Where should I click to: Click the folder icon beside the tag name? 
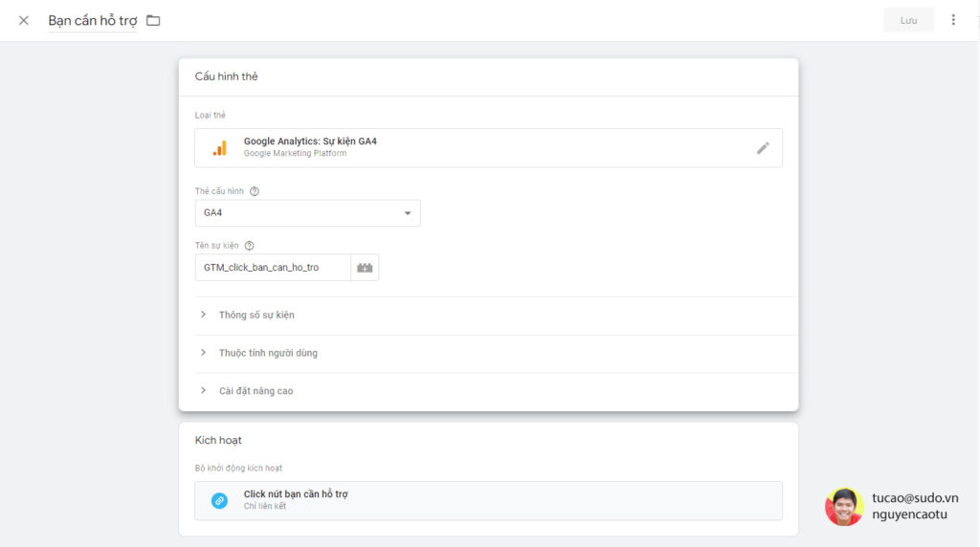[x=153, y=20]
